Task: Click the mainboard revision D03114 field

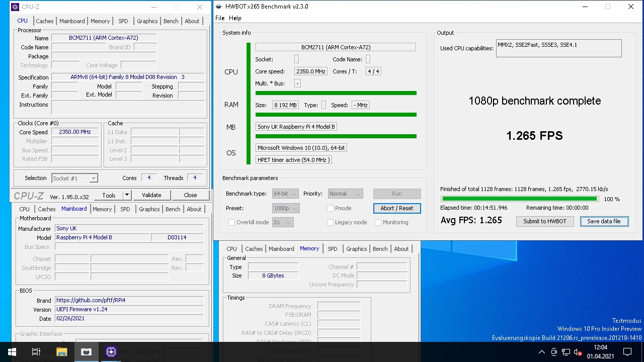Action: (177, 237)
